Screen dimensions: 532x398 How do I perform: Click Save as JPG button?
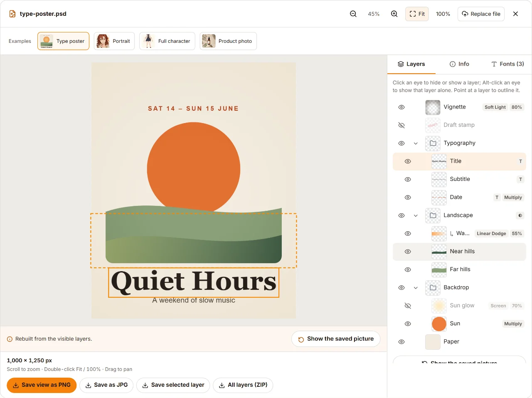pos(106,385)
